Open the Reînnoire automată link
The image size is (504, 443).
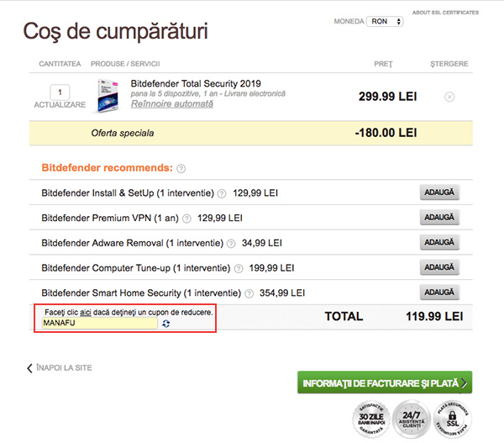(x=172, y=104)
